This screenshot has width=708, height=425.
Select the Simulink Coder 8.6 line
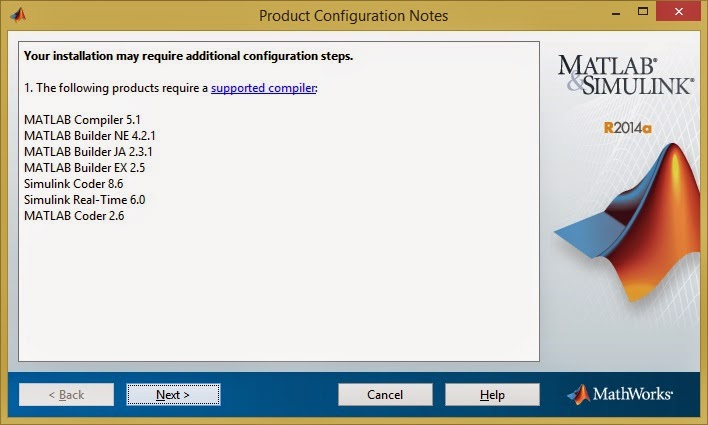coord(74,184)
